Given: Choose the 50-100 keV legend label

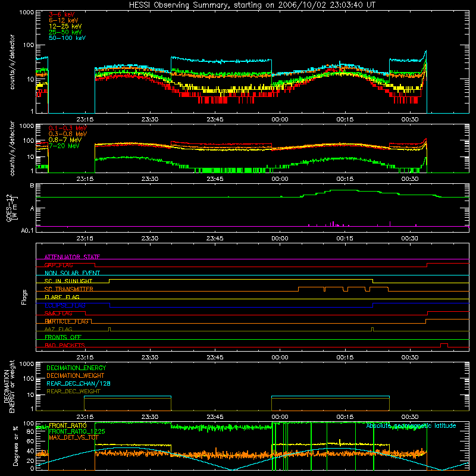Looking at the screenshot, I should [67, 38].
